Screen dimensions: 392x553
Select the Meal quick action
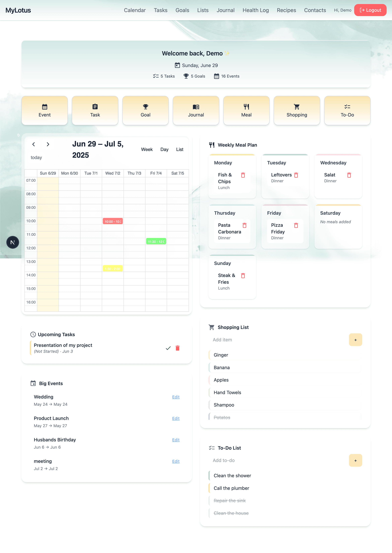[x=246, y=110]
